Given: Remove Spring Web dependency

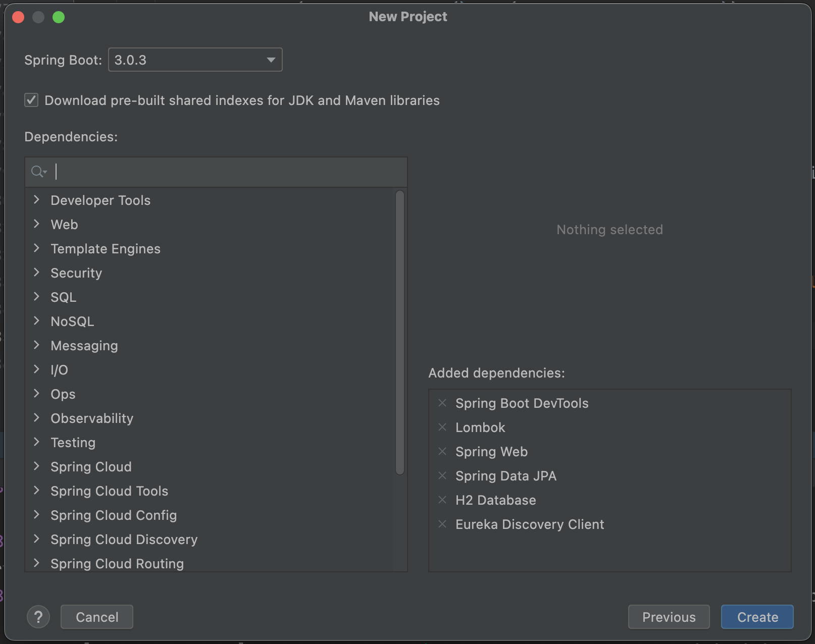Looking at the screenshot, I should (442, 451).
